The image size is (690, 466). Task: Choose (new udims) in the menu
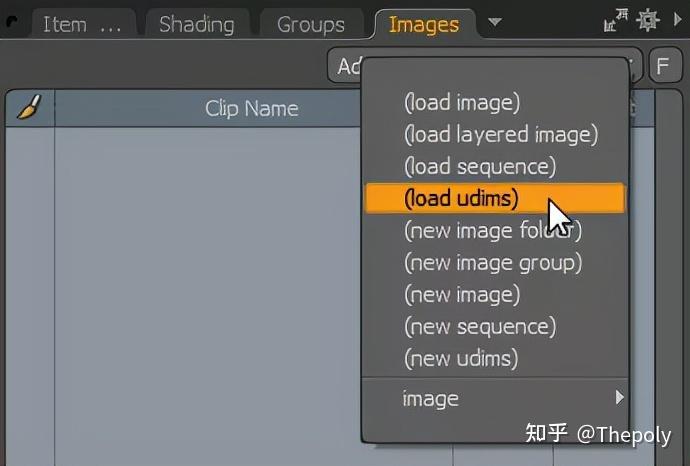[460, 358]
